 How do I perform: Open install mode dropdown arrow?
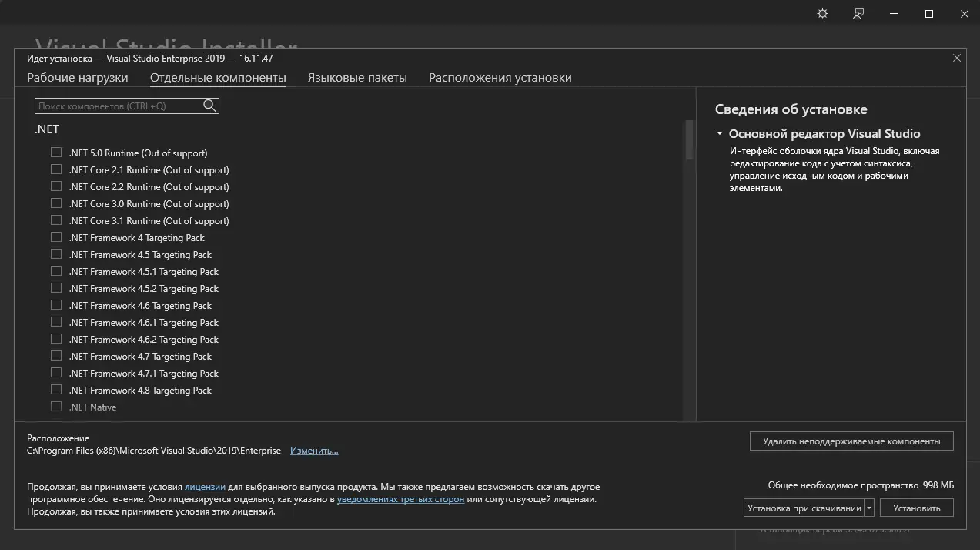point(869,508)
